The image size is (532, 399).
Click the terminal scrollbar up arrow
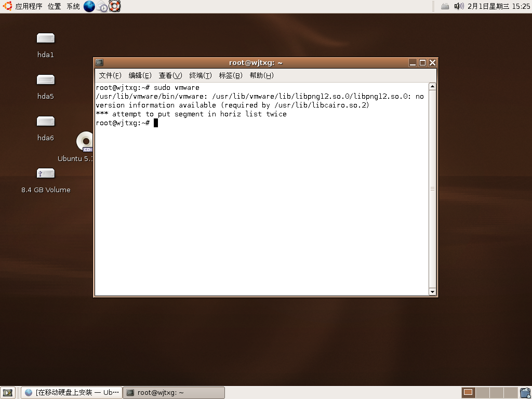[x=432, y=86]
